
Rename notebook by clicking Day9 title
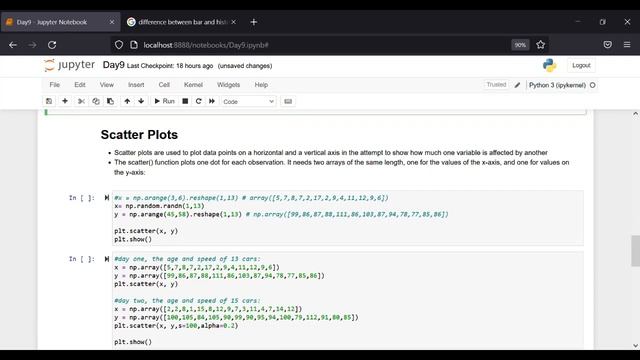pyautogui.click(x=113, y=65)
